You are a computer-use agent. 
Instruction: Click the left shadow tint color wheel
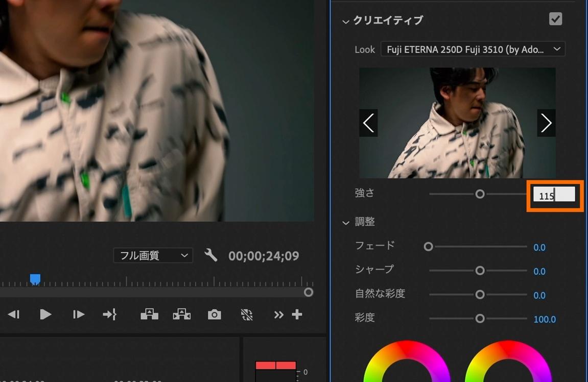(x=407, y=361)
